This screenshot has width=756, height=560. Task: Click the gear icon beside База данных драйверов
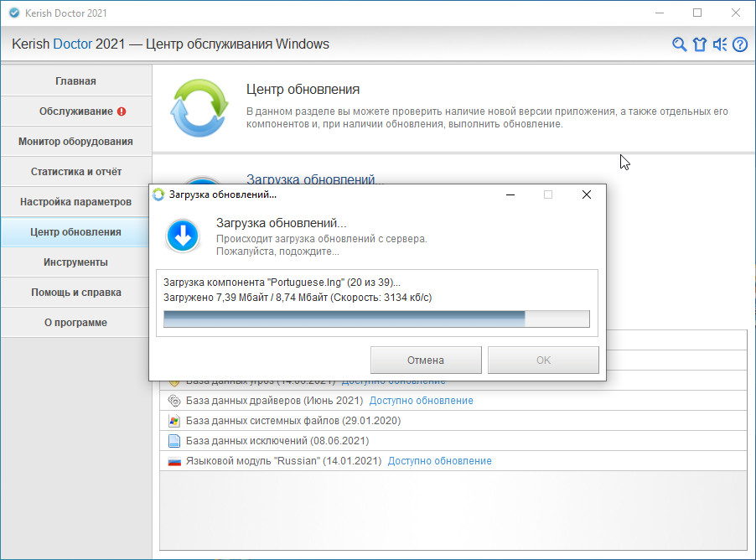coord(174,401)
